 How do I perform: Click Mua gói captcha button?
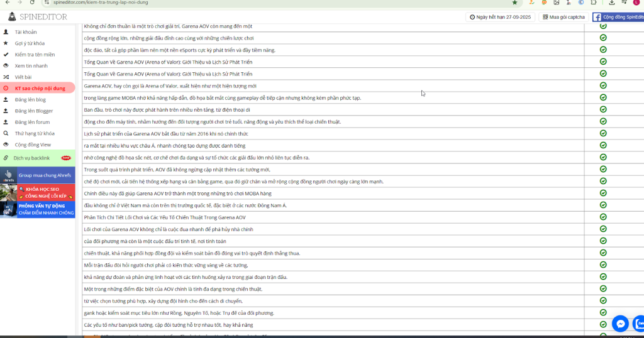click(x=563, y=17)
